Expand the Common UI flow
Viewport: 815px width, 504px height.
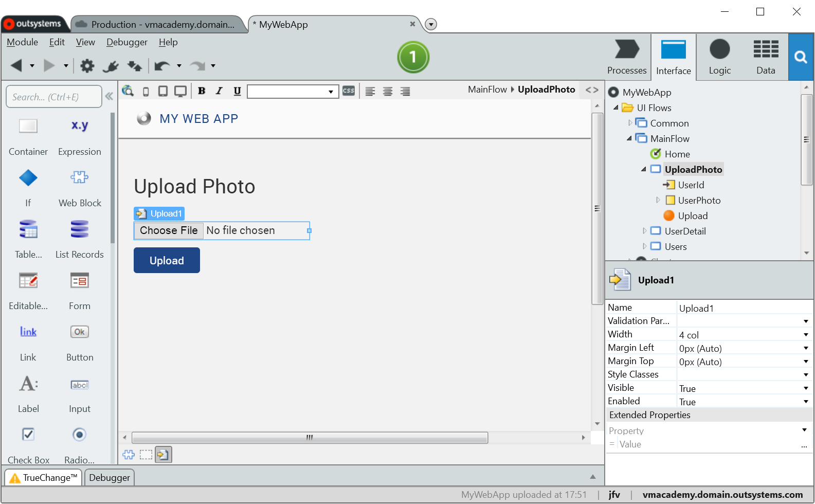click(630, 123)
